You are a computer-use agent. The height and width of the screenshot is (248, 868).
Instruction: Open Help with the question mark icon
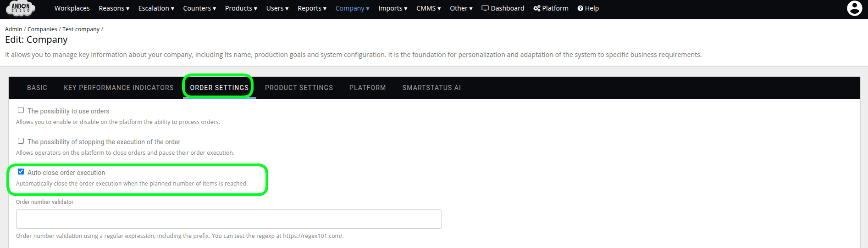click(588, 8)
